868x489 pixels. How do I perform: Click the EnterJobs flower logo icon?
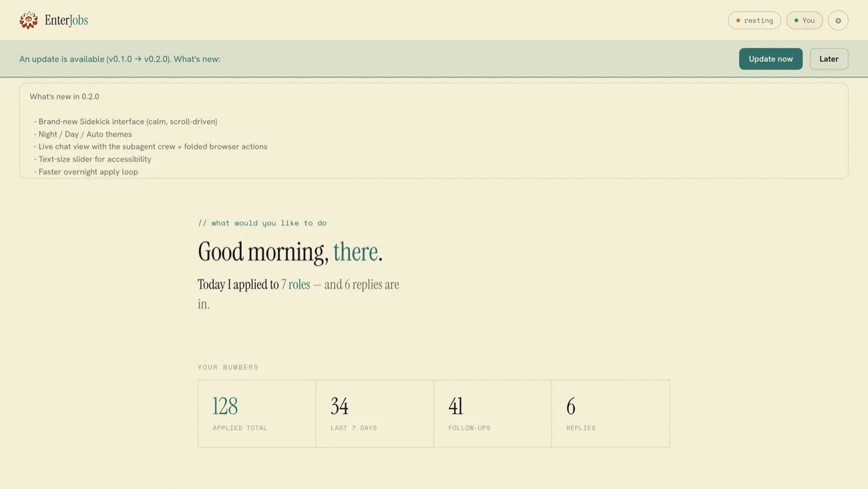tap(29, 20)
